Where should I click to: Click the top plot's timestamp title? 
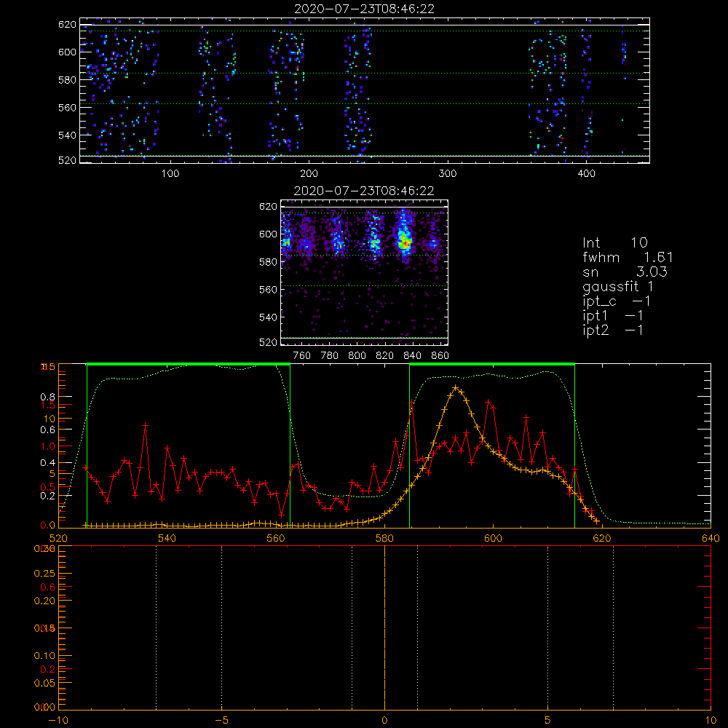364,9
